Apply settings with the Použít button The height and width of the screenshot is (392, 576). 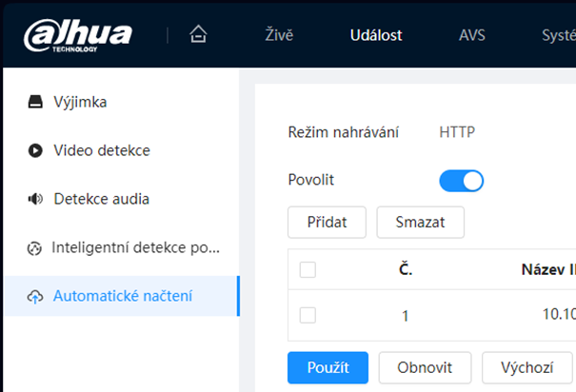(328, 367)
